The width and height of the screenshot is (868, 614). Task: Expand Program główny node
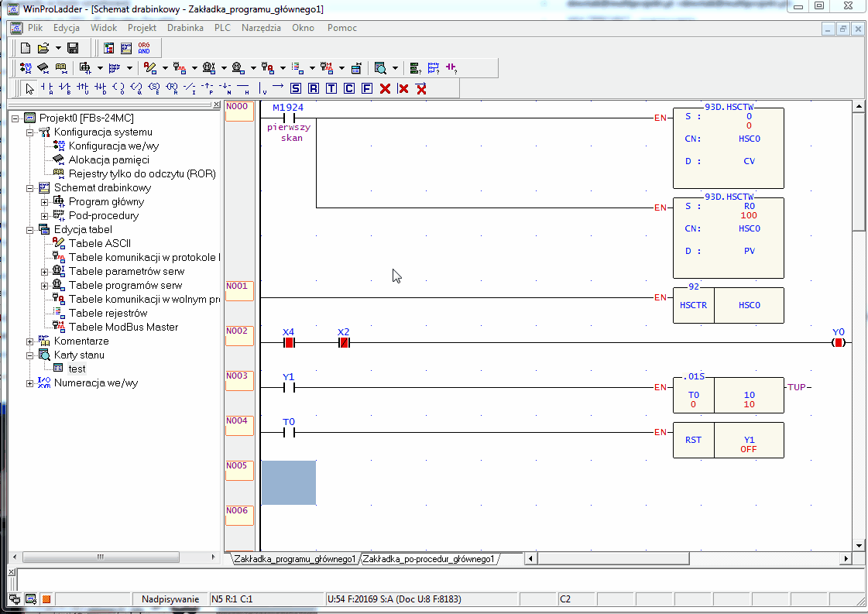click(44, 202)
